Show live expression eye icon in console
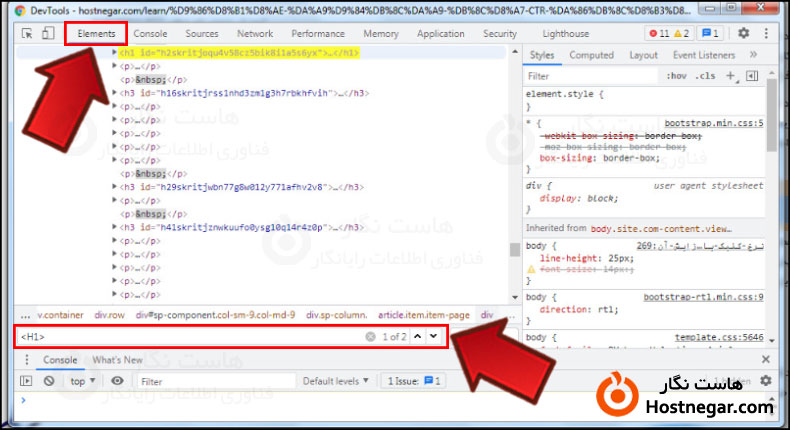Viewport: 790px width, 430px height. (118, 381)
